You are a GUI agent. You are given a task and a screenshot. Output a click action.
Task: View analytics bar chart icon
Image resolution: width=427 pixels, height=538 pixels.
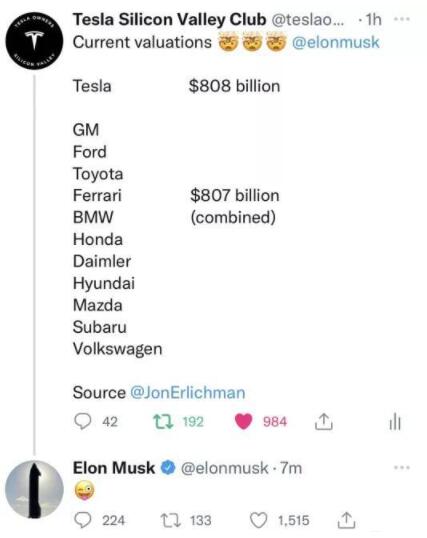click(x=395, y=421)
